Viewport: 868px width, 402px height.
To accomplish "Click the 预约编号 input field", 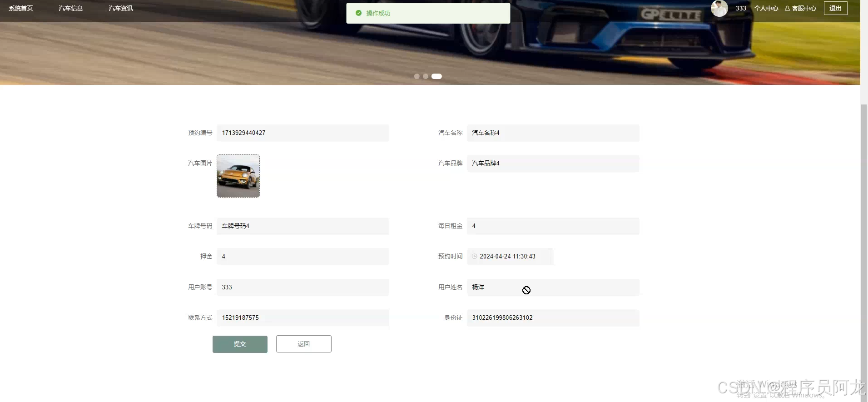I will [x=303, y=133].
